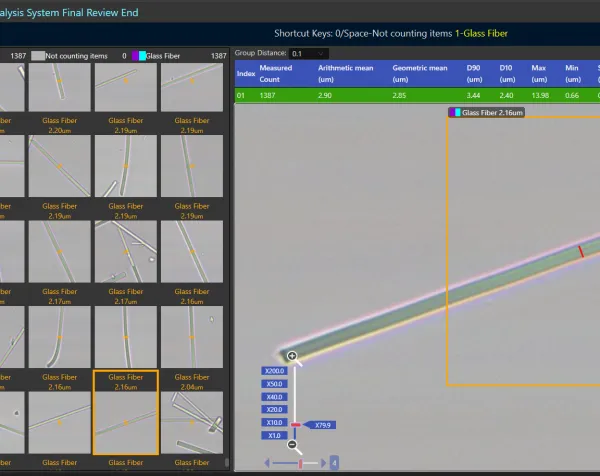This screenshot has height=476, width=600.
Task: Click the Arithmetic mean column header
Action: (x=345, y=73)
